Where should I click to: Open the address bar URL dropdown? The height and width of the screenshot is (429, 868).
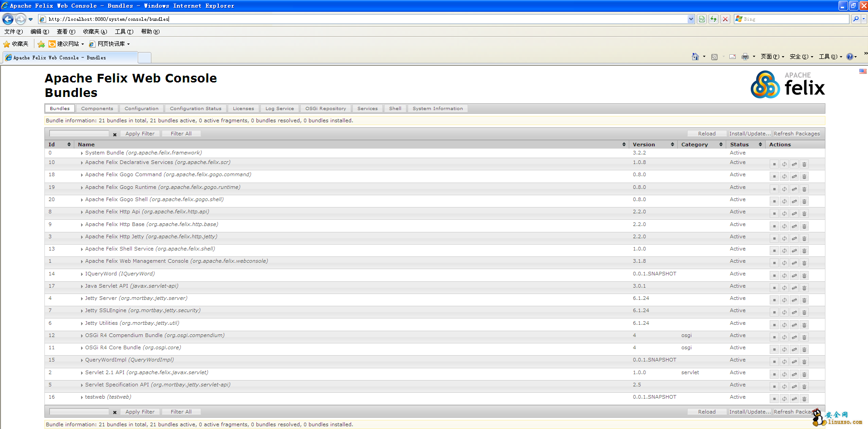[x=690, y=19]
